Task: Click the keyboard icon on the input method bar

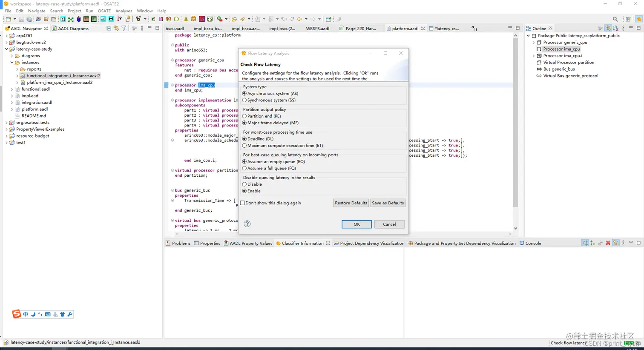Action: [x=48, y=314]
